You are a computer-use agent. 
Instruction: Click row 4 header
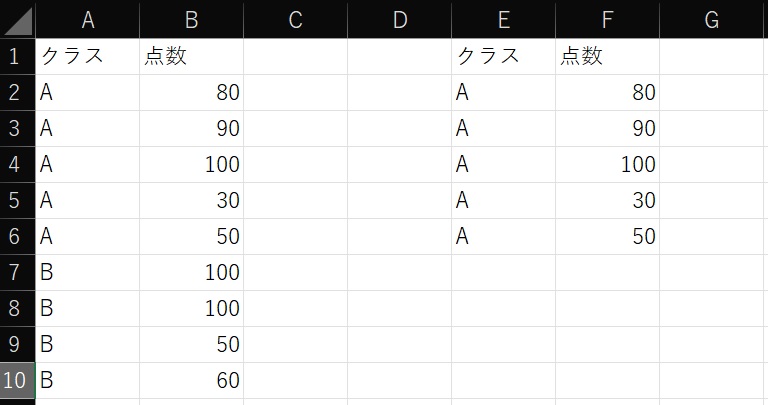click(x=17, y=164)
